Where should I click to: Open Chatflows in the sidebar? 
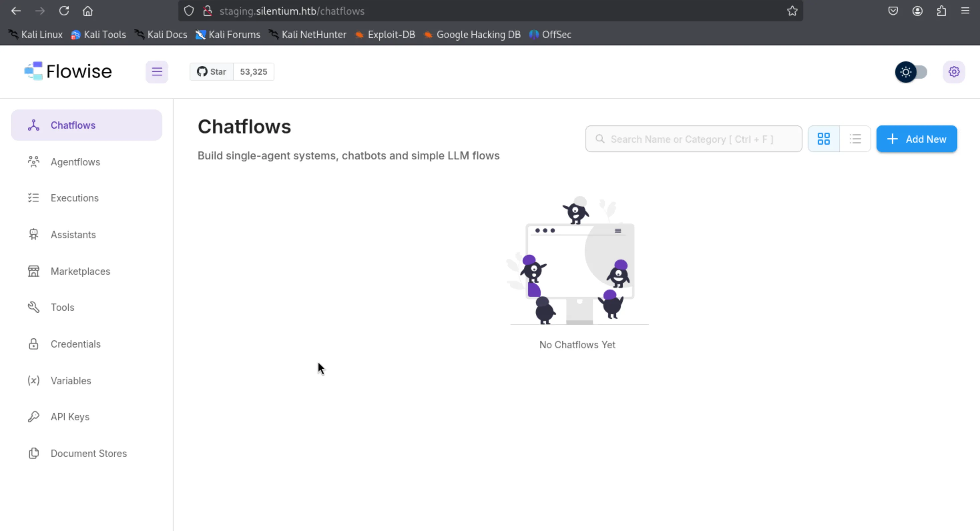point(86,125)
